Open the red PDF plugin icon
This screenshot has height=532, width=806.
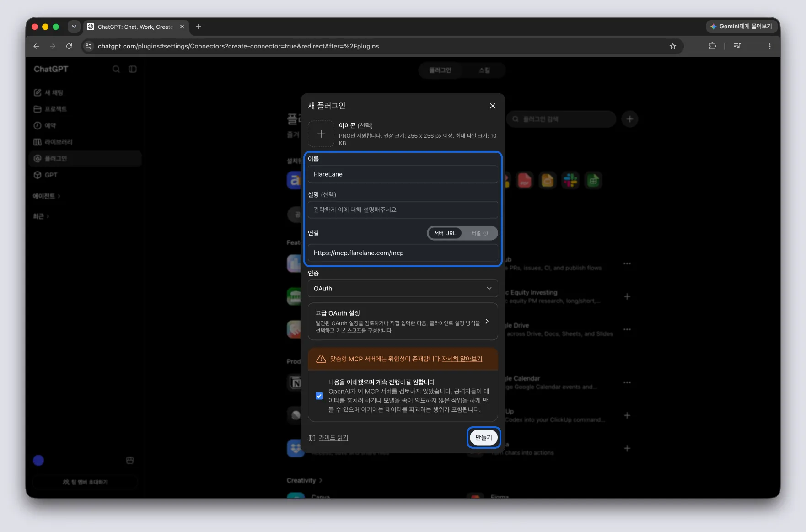click(525, 180)
